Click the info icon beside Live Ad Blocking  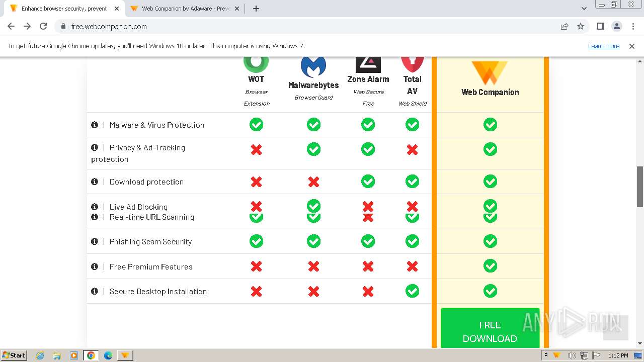(x=95, y=207)
